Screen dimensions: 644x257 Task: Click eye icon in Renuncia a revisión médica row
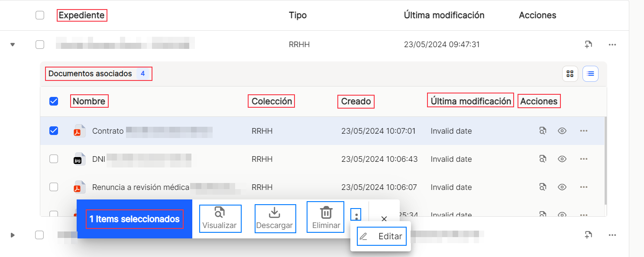562,187
